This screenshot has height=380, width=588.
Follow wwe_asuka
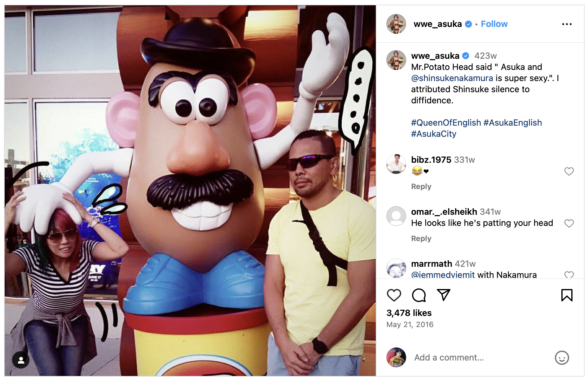click(494, 24)
